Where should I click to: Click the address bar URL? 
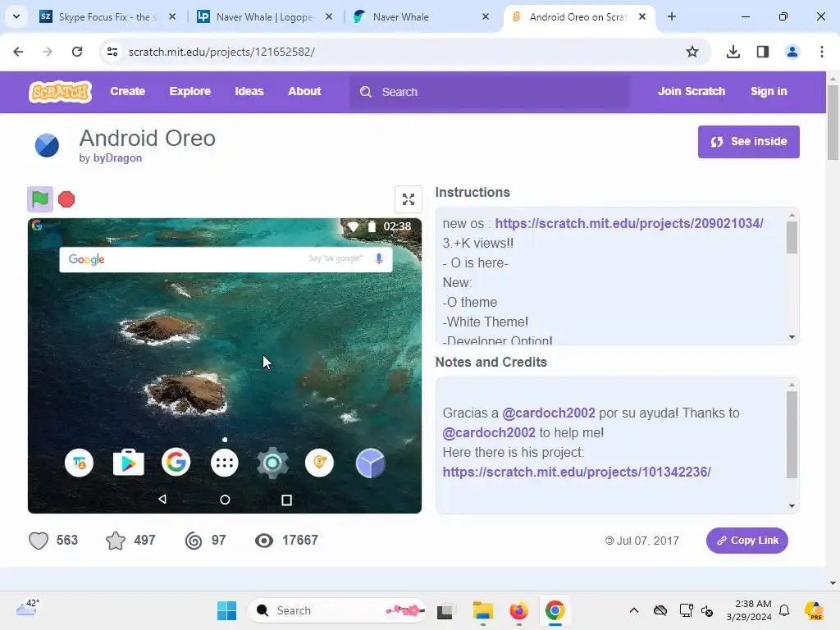pos(221,52)
